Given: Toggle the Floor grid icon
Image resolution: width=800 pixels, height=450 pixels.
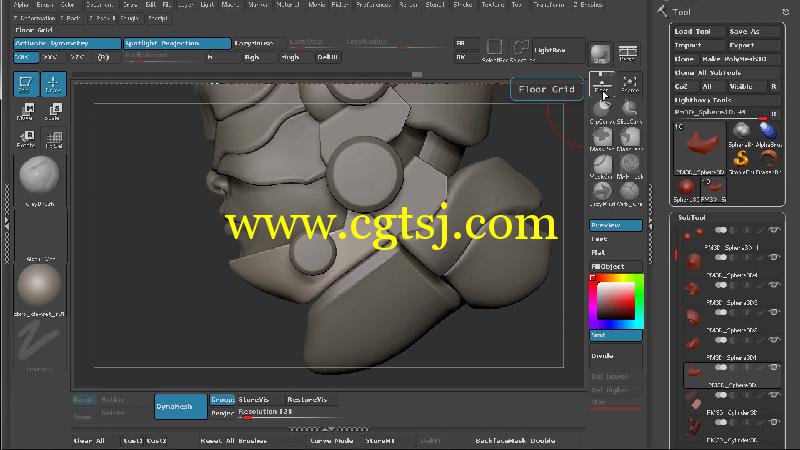Looking at the screenshot, I should 602,84.
